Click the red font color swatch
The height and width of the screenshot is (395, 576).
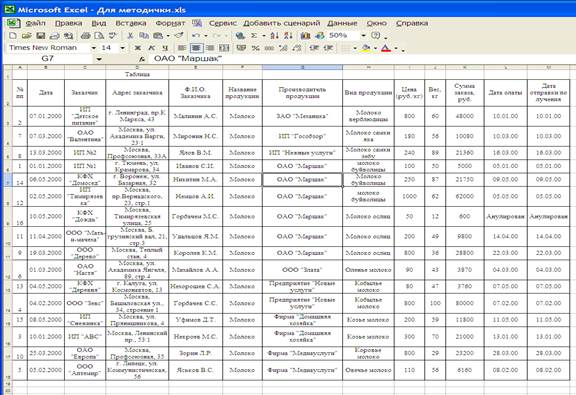click(386, 48)
